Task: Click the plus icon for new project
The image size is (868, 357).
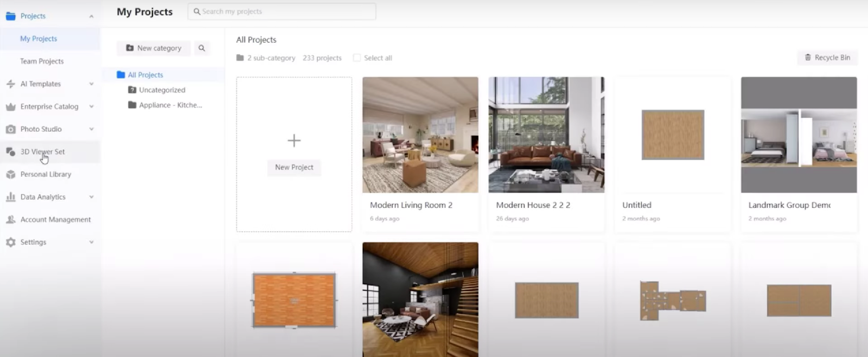Action: [294, 141]
